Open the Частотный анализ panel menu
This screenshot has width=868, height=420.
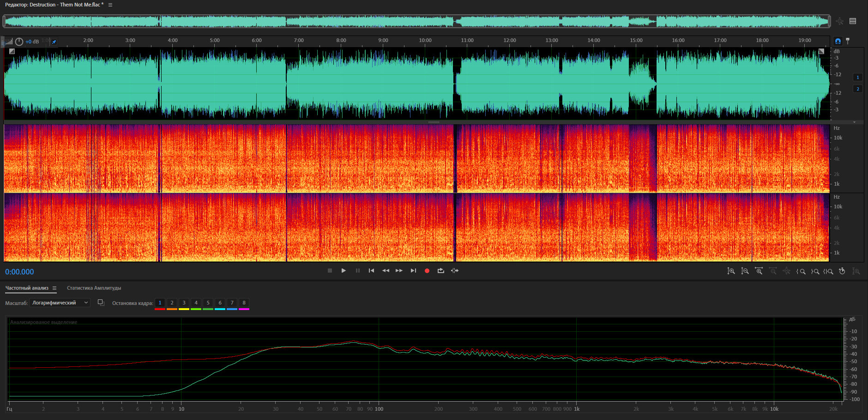point(54,288)
